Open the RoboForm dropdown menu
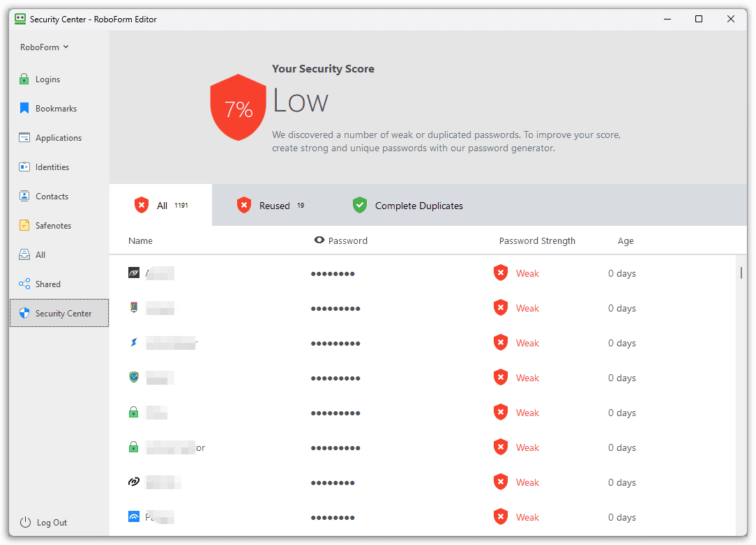The height and width of the screenshot is (545, 756). coord(45,47)
